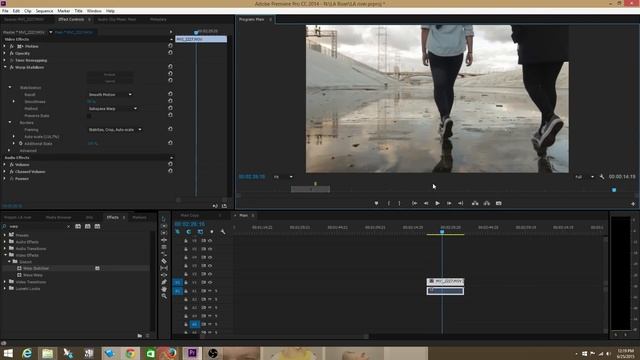Filter by Accelerated Effects icon
Image resolution: width=640 pixels, height=360 pixels.
tap(78, 226)
